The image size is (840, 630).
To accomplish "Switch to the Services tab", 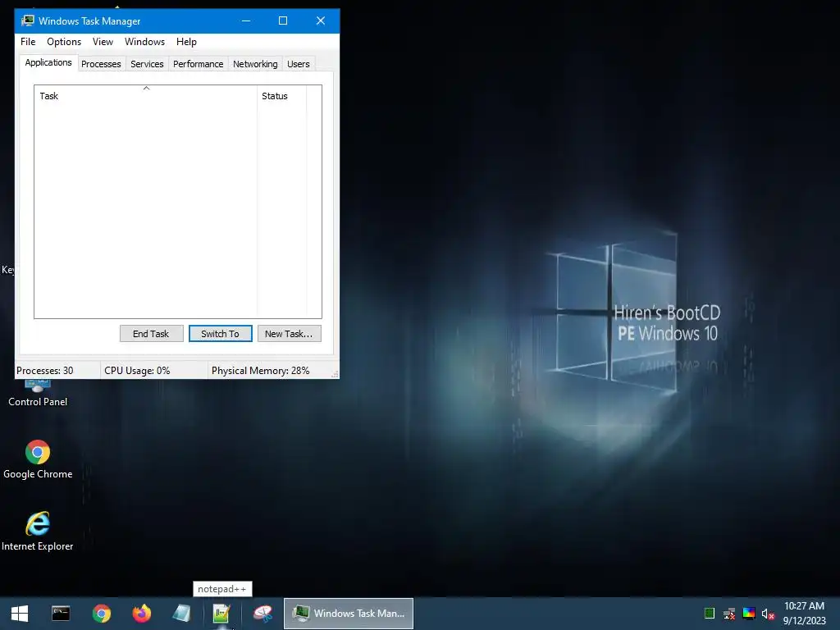I will 147,64.
